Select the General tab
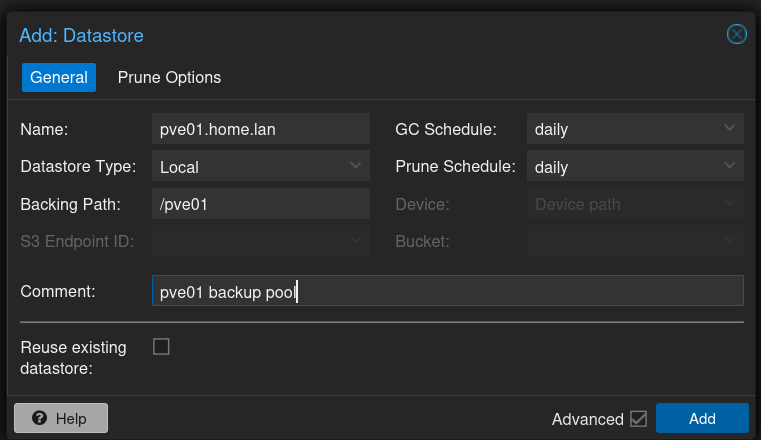The width and height of the screenshot is (761, 440). click(59, 77)
